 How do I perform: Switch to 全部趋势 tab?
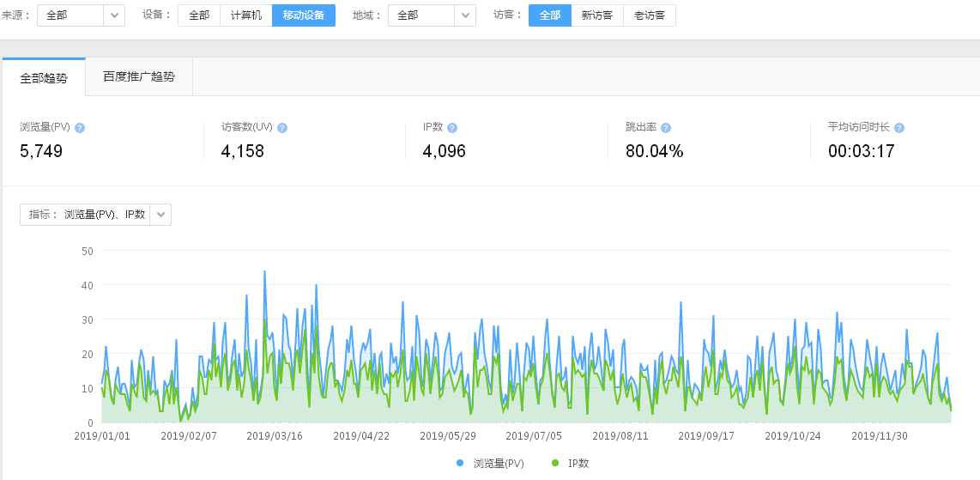[x=44, y=77]
